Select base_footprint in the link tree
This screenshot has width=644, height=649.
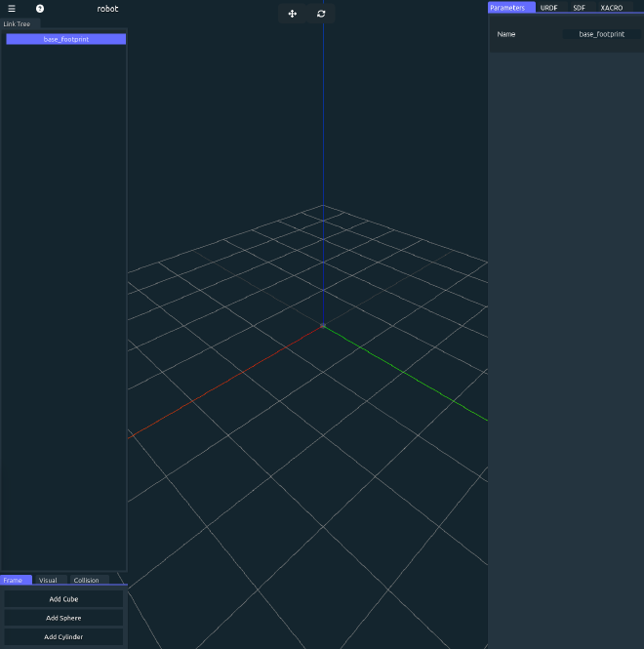coord(65,39)
